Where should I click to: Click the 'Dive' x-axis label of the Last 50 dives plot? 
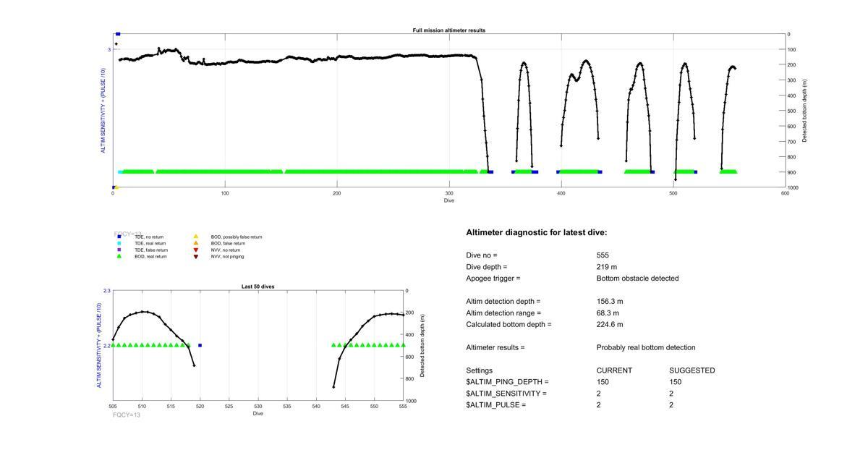258,413
